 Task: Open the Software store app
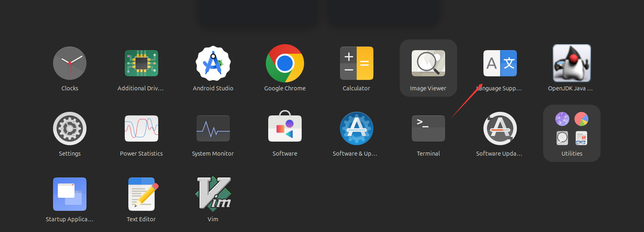[x=285, y=129]
